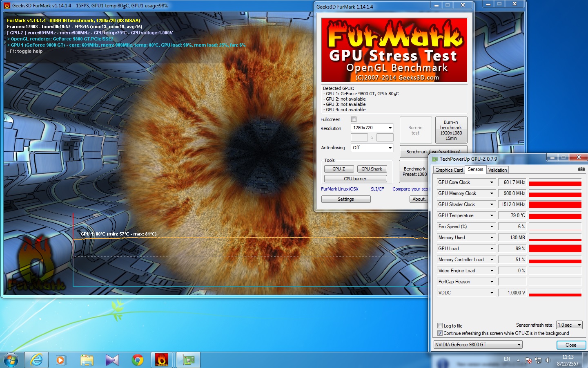
Task: Expand the Fan Speed (%) sensor dropdown
Action: pyautogui.click(x=492, y=227)
